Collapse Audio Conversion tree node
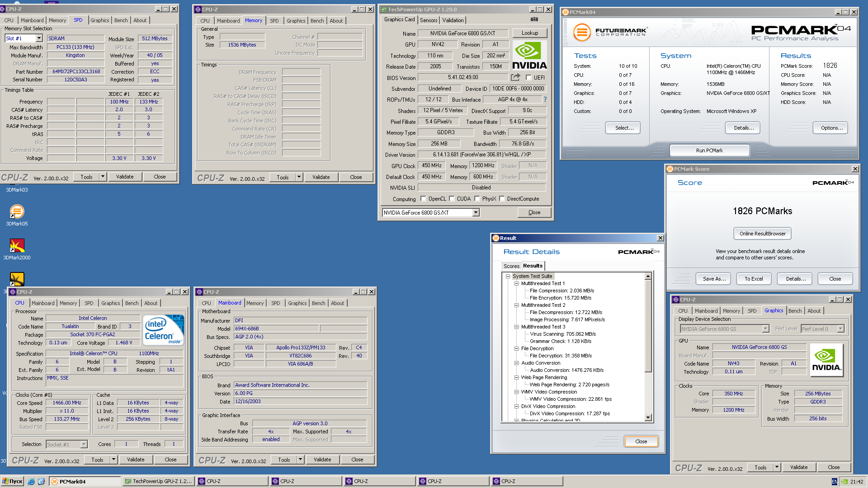Viewport: 868px width, 488px height. click(516, 363)
